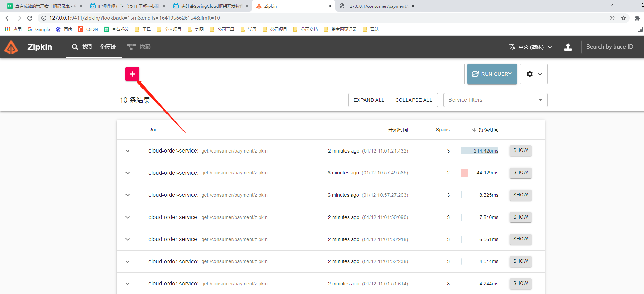Click the tab search chevron in title bar
Viewport: 644px width, 294px height.
611,5
